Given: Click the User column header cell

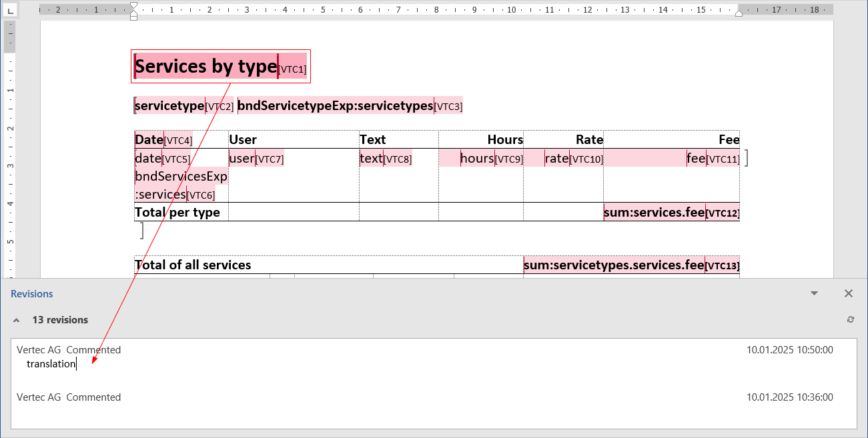Looking at the screenshot, I should click(243, 139).
